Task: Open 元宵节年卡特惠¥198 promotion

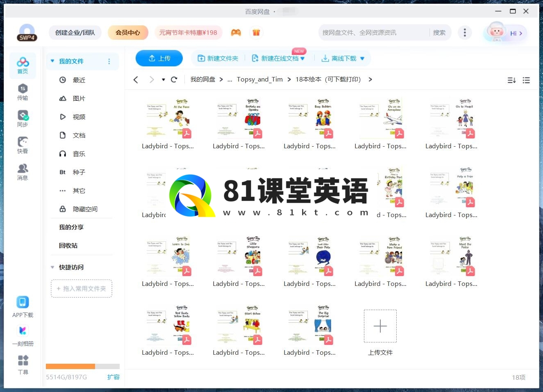Action: (188, 33)
